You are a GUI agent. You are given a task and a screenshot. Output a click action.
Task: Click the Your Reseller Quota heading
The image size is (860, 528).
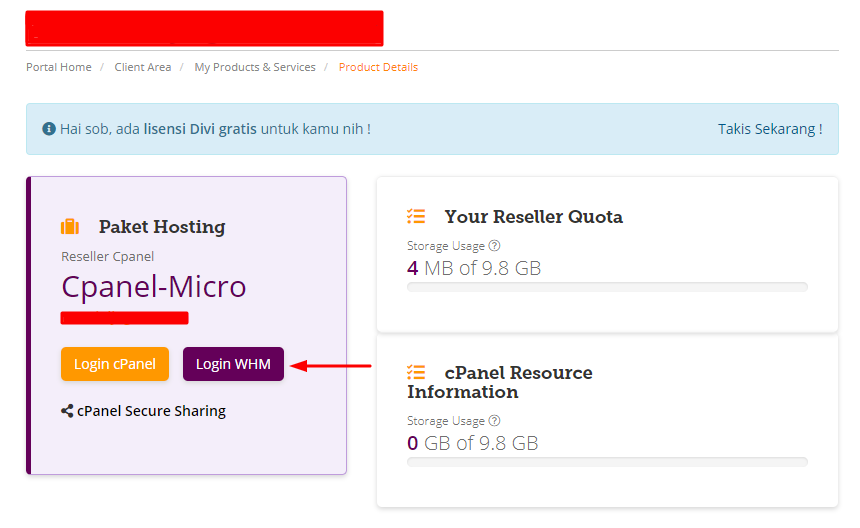pyautogui.click(x=534, y=217)
